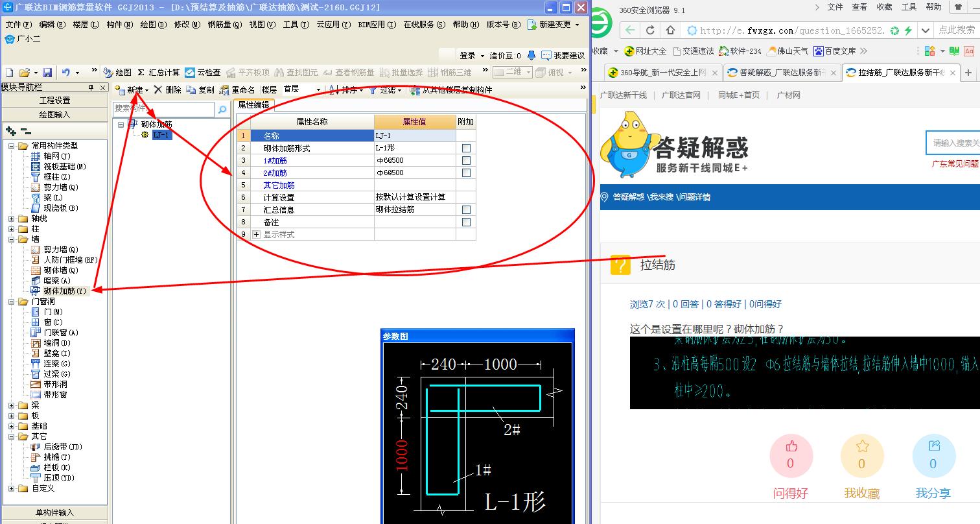Open the BIM应用(I) menu
The image size is (980, 524).
tap(376, 25)
